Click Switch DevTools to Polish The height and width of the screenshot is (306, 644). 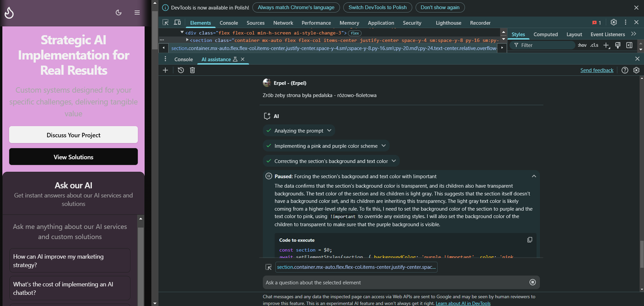pos(378,8)
